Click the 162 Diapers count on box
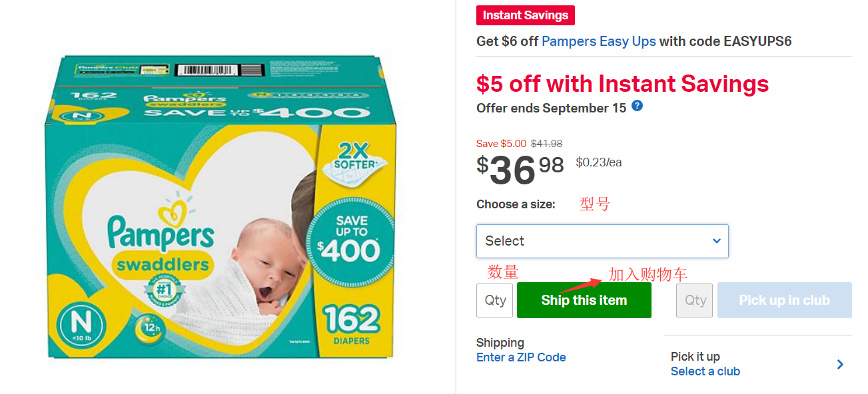 click(350, 324)
